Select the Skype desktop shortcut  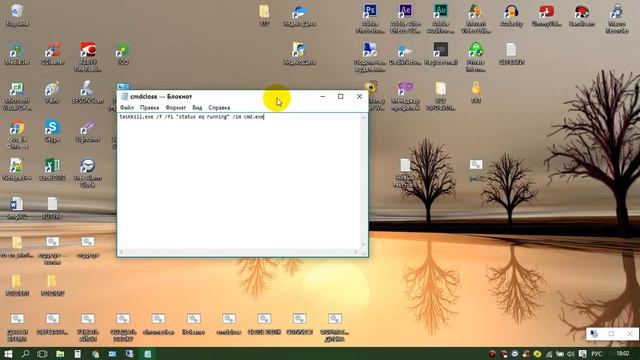tap(52, 131)
